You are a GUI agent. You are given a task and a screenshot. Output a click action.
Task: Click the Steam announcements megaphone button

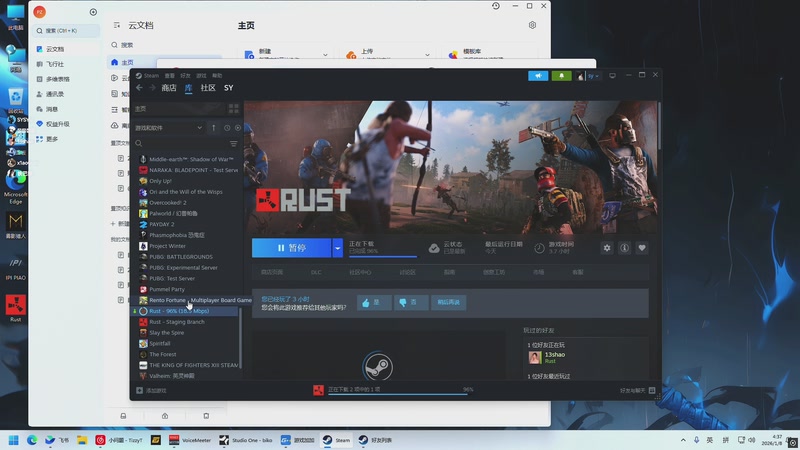[x=538, y=76]
